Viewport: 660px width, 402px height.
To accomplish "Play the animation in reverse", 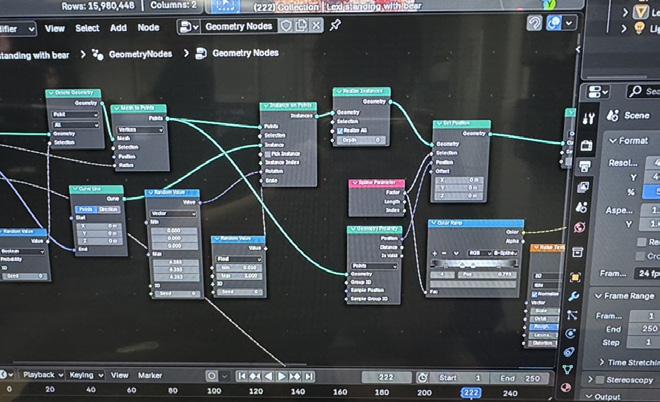I will pos(268,376).
